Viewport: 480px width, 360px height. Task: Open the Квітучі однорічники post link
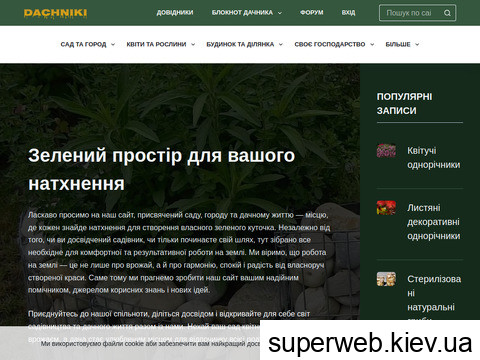click(433, 158)
